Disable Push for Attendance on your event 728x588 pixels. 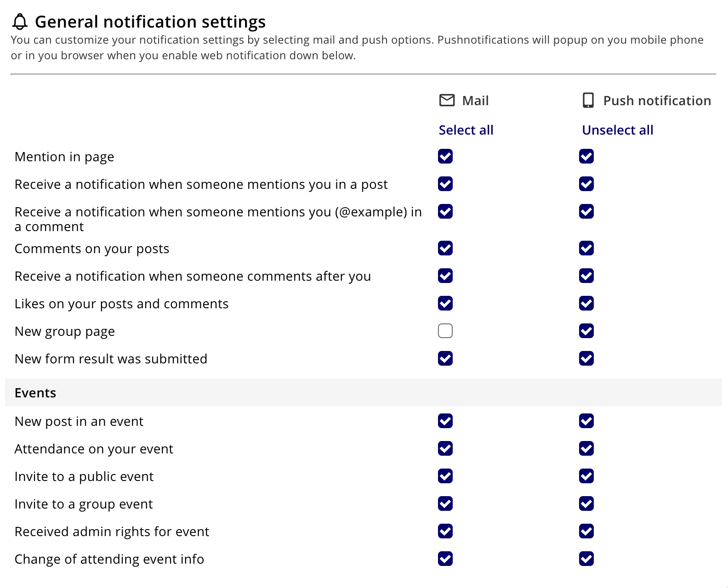click(x=586, y=448)
